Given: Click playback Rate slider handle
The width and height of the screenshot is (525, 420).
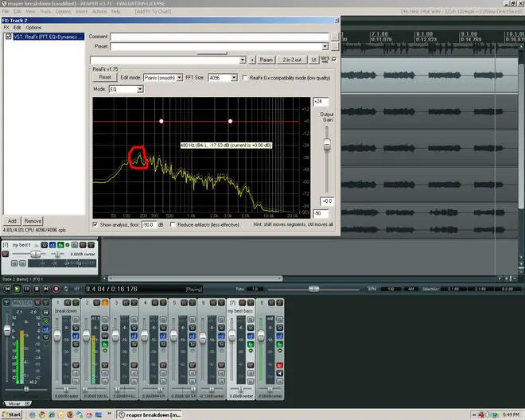Looking at the screenshot, I should (313, 289).
